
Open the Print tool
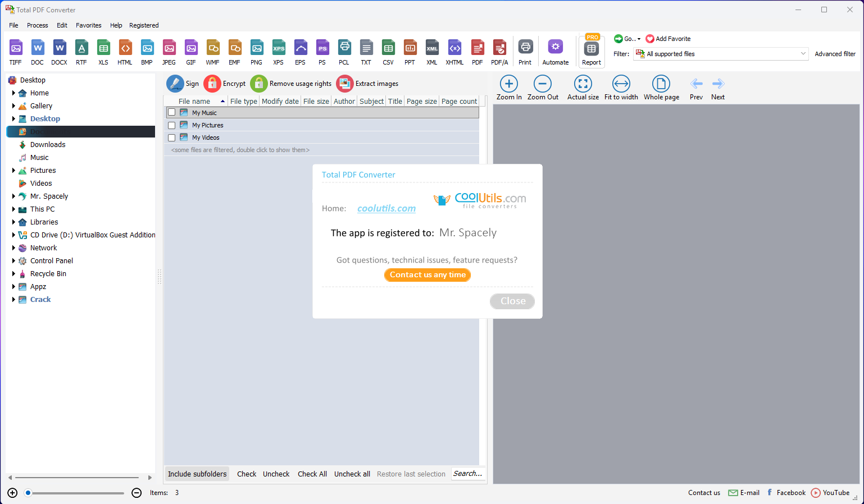525,52
